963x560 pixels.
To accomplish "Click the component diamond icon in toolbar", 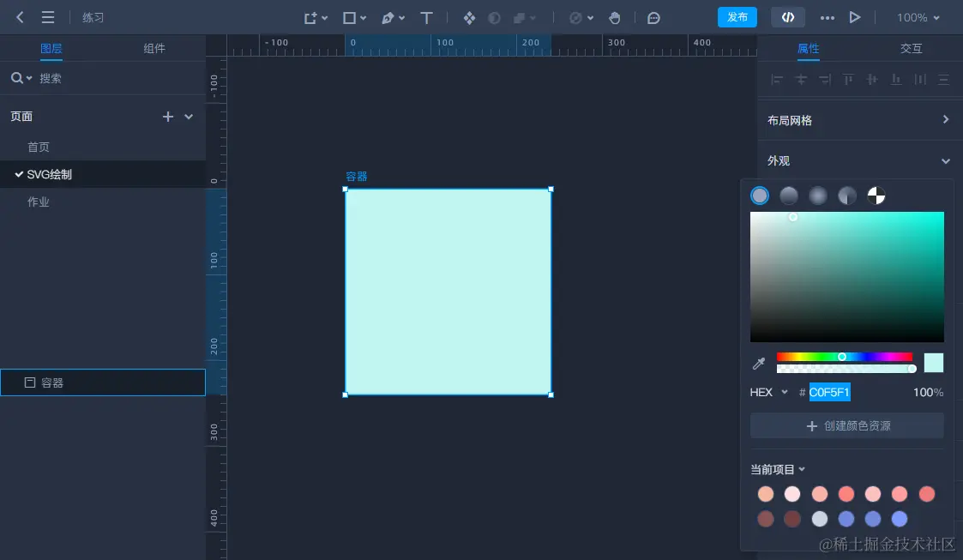I will [469, 18].
